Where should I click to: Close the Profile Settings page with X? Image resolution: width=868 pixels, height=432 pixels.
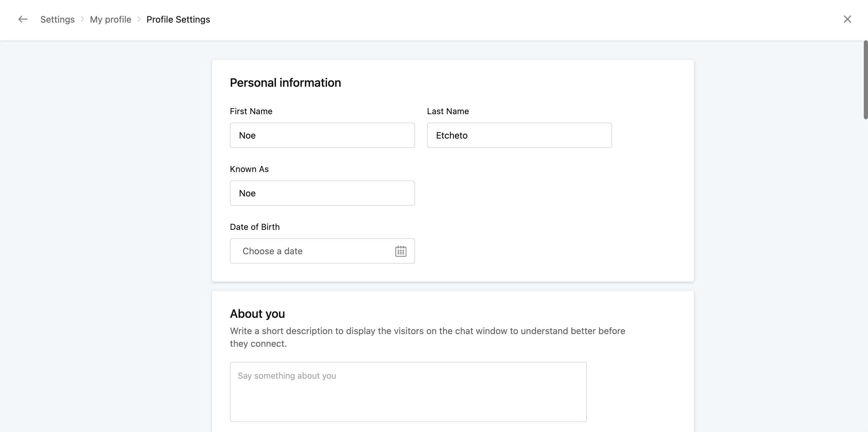(847, 19)
